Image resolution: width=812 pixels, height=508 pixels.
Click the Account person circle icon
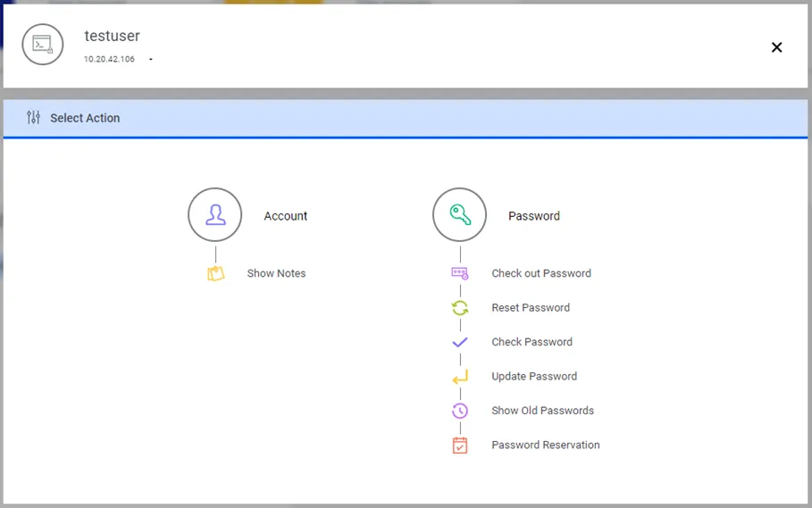[215, 214]
